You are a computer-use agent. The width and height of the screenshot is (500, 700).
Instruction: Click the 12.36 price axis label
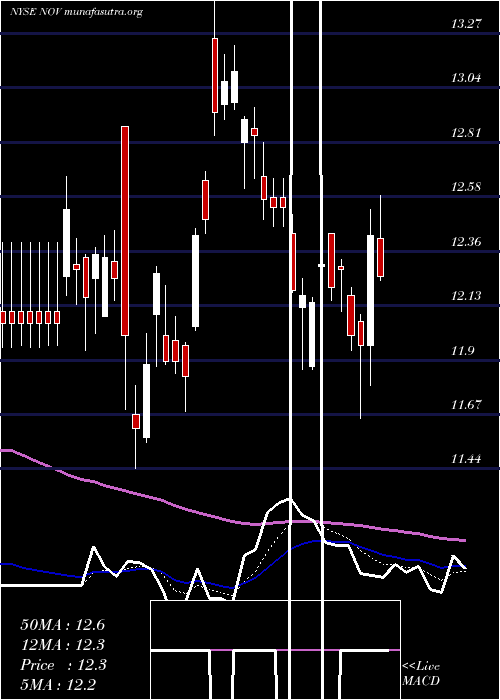click(x=467, y=242)
